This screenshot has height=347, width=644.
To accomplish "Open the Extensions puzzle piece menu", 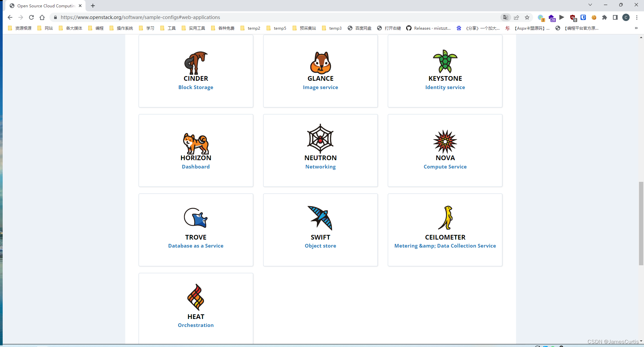I will click(x=605, y=17).
